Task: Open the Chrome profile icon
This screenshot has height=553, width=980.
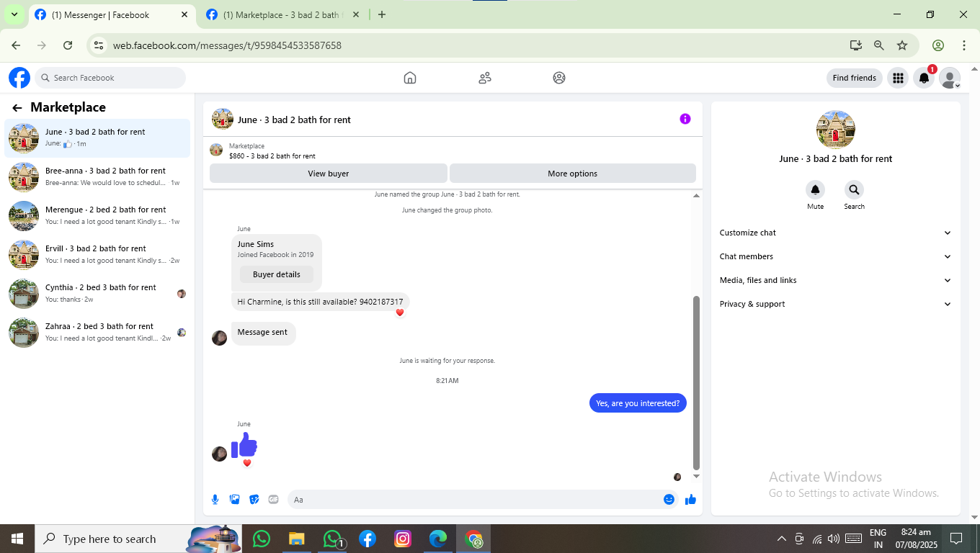Action: (938, 45)
